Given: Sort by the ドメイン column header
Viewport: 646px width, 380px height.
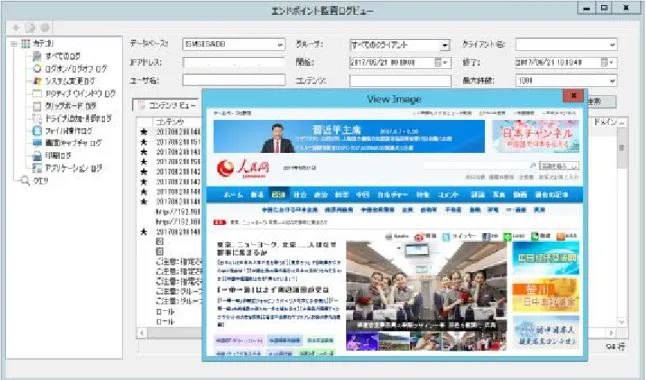Looking at the screenshot, I should point(604,122).
